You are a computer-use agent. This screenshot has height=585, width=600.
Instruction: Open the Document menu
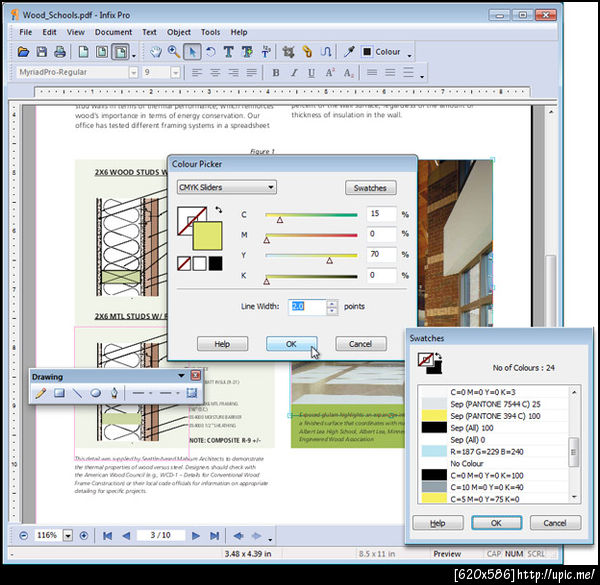coord(113,32)
